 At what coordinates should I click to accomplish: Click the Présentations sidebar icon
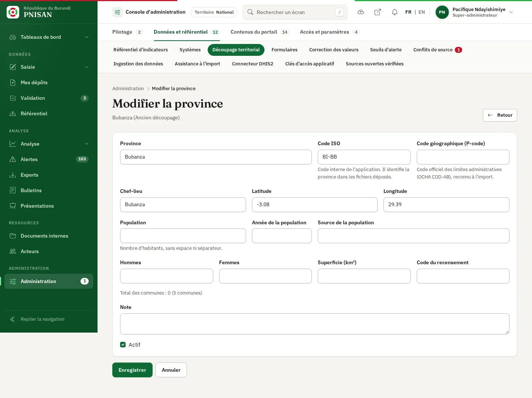13,206
